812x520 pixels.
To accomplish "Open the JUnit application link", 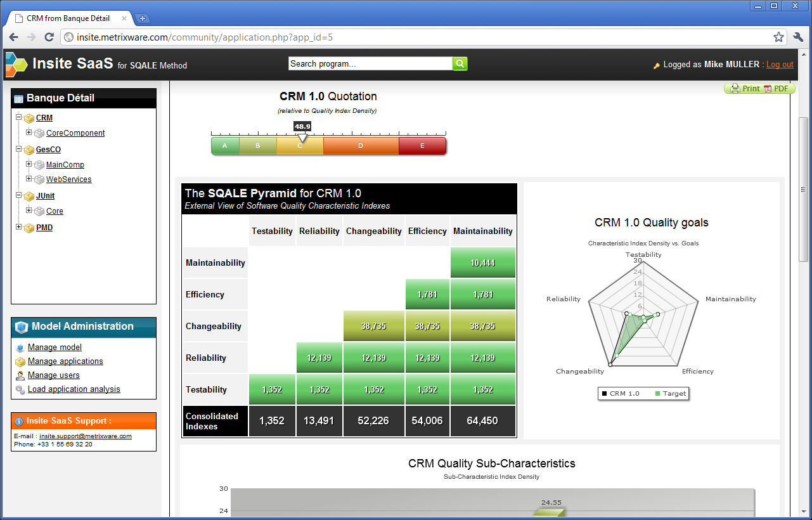I will [x=45, y=197].
